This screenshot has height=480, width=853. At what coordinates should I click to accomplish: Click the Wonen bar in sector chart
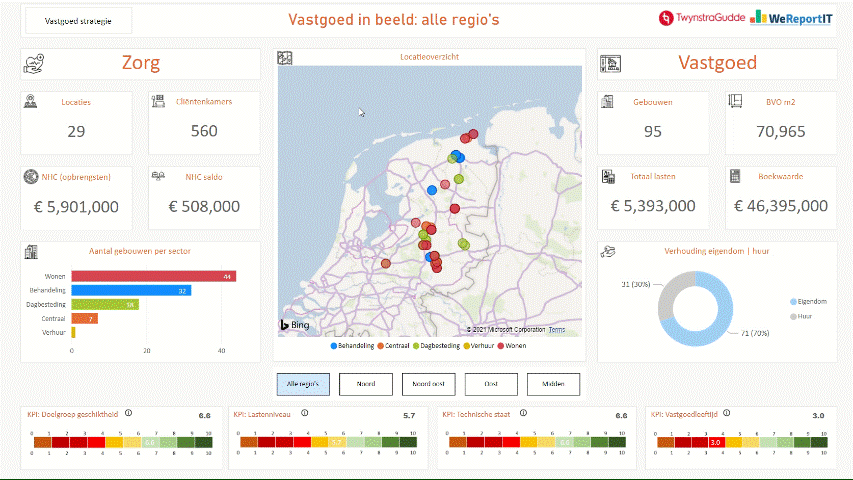click(x=154, y=276)
